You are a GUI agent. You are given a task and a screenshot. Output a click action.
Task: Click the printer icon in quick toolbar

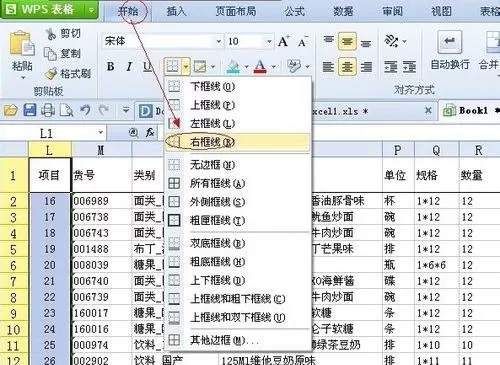pyautogui.click(x=48, y=110)
